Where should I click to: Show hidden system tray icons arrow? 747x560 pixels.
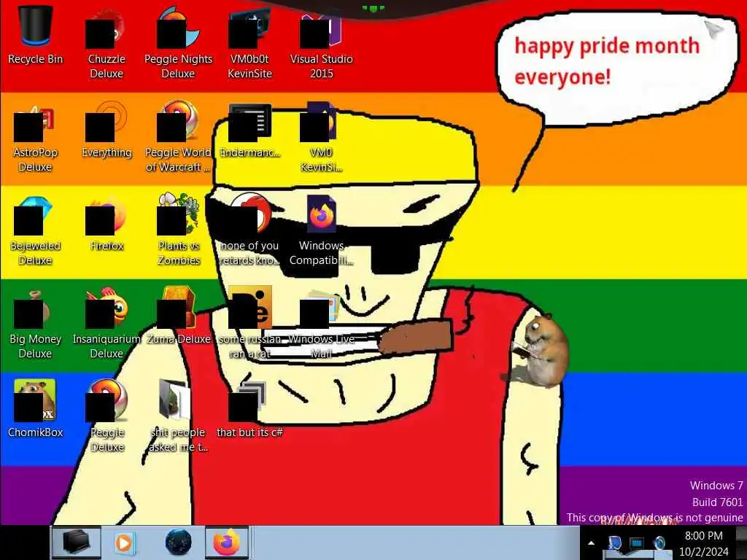[591, 542]
